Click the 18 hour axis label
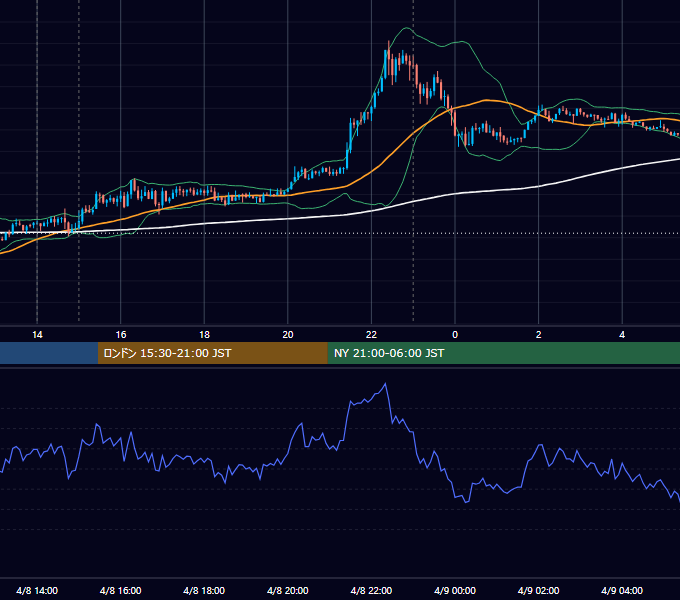This screenshot has height=600, width=680. tap(204, 335)
